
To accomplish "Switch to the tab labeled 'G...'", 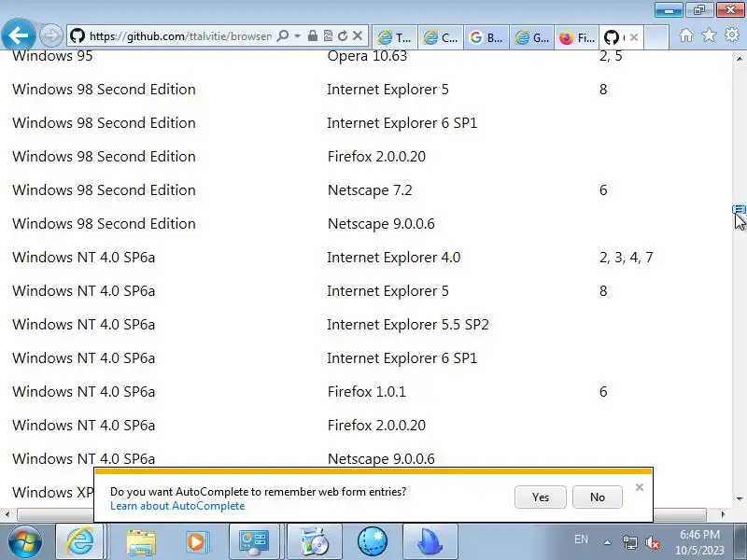I will coord(532,37).
